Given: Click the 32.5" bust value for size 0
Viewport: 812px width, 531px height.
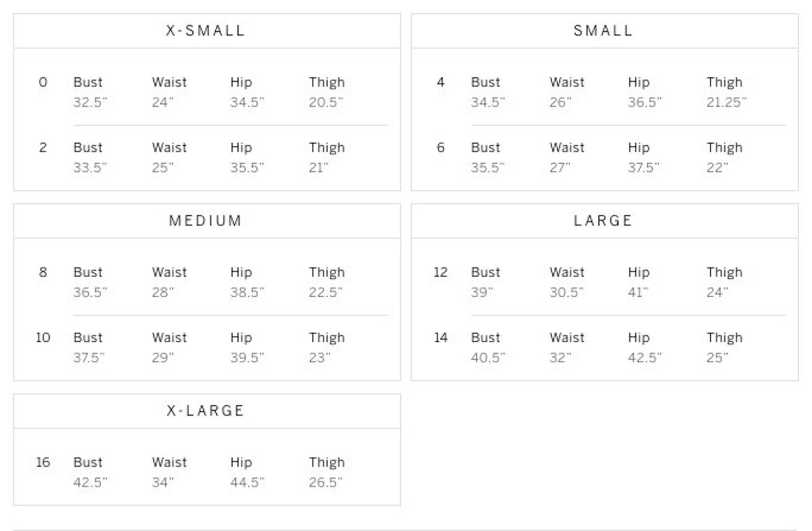Looking at the screenshot, I should [x=90, y=102].
